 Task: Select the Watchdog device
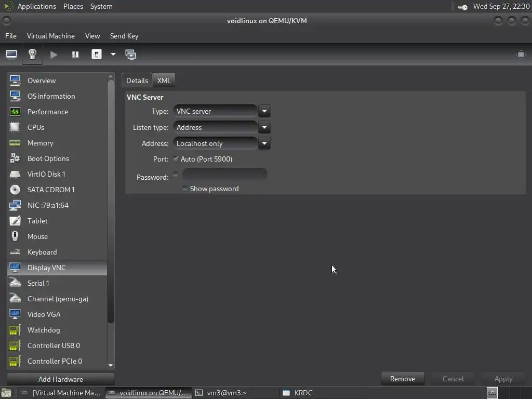(x=57, y=330)
